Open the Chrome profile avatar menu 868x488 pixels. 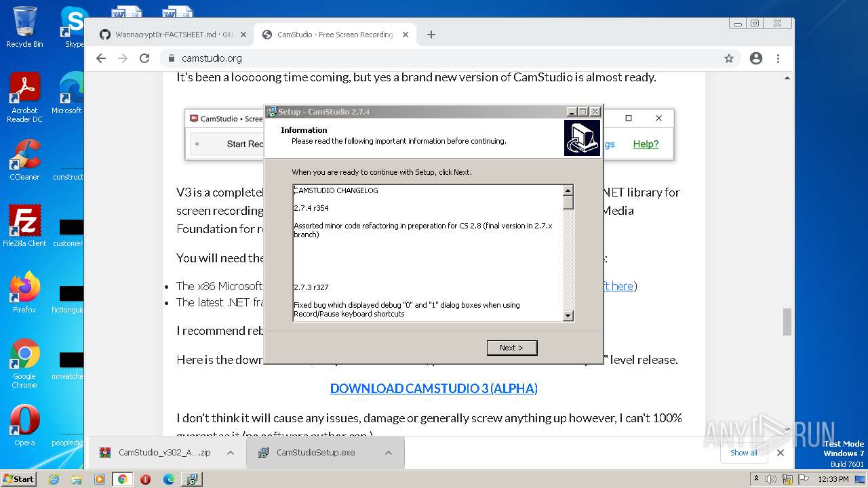click(756, 58)
